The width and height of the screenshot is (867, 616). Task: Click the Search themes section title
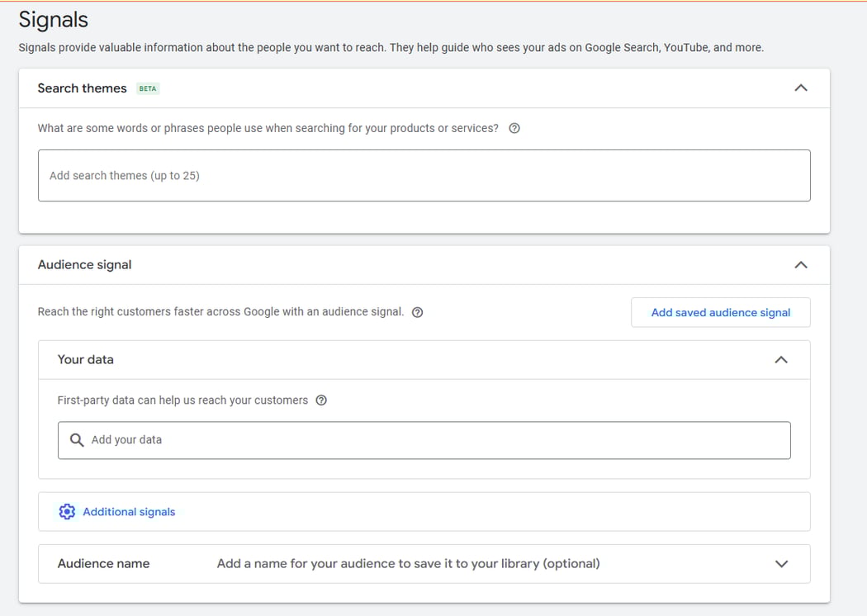click(x=82, y=88)
